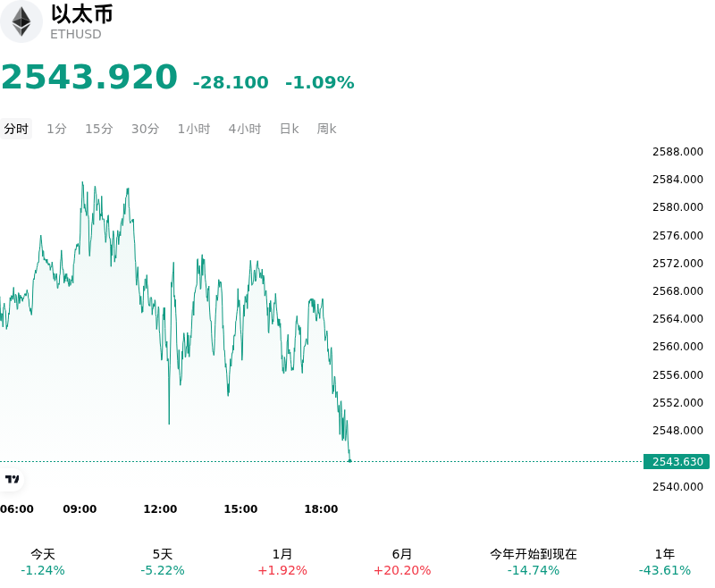Click the 18:00 time axis label

pyautogui.click(x=321, y=509)
